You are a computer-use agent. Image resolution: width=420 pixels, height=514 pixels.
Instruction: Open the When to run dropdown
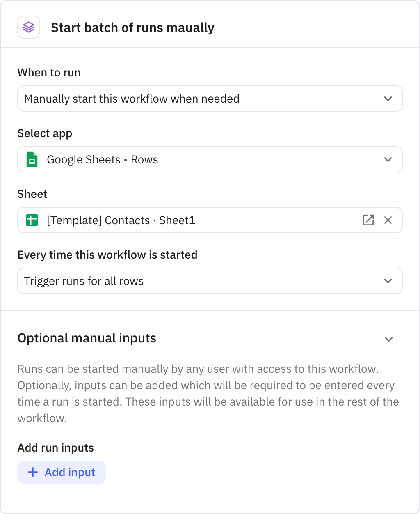[210, 99]
